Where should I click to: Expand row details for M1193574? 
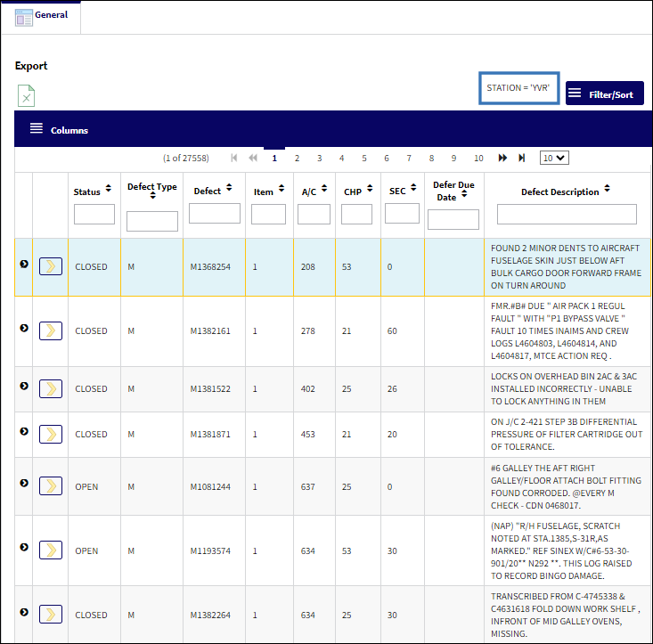(24, 547)
